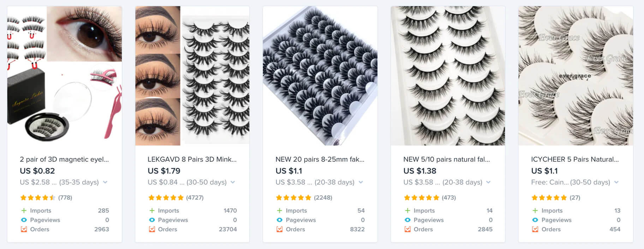The height and width of the screenshot is (249, 644).
Task: Open shipping chevron on NEW 5/10 pairs card
Action: point(488,182)
